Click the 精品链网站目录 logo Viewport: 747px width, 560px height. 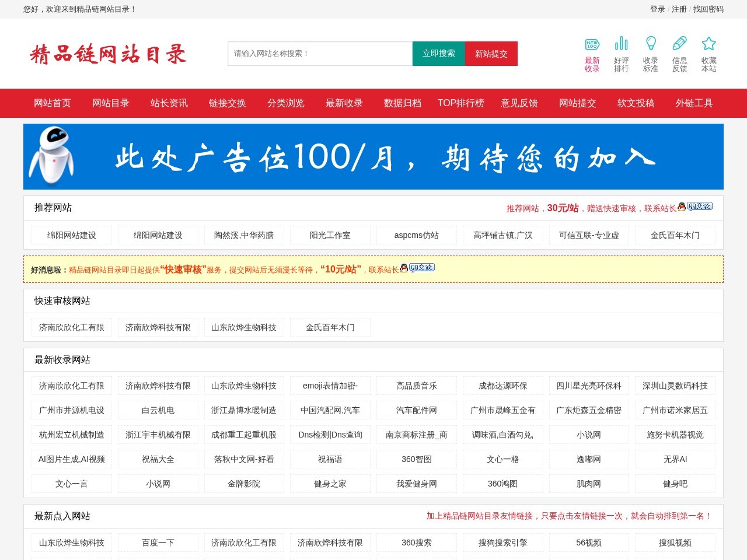pyautogui.click(x=108, y=54)
